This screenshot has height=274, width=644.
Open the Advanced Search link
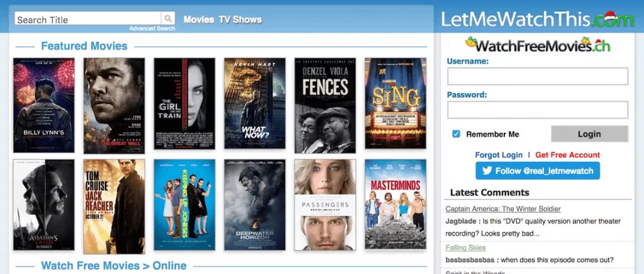tap(152, 28)
